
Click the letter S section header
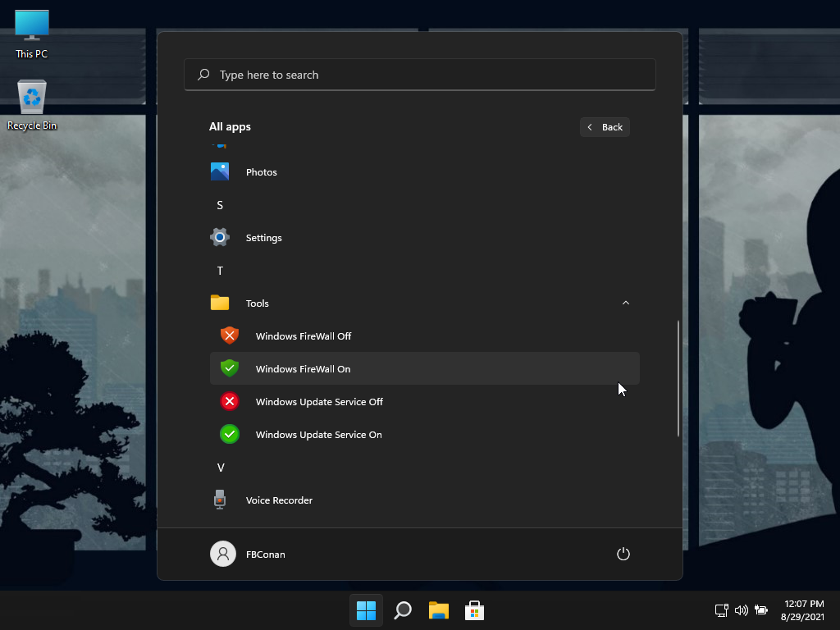coord(220,205)
